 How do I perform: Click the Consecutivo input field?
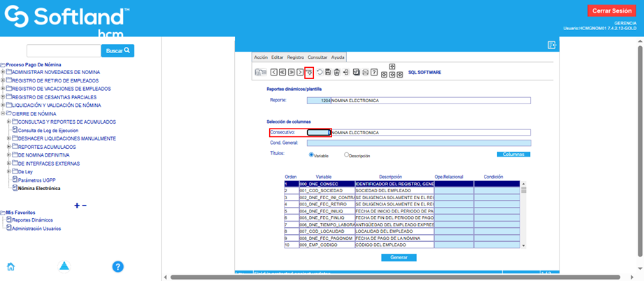318,132
